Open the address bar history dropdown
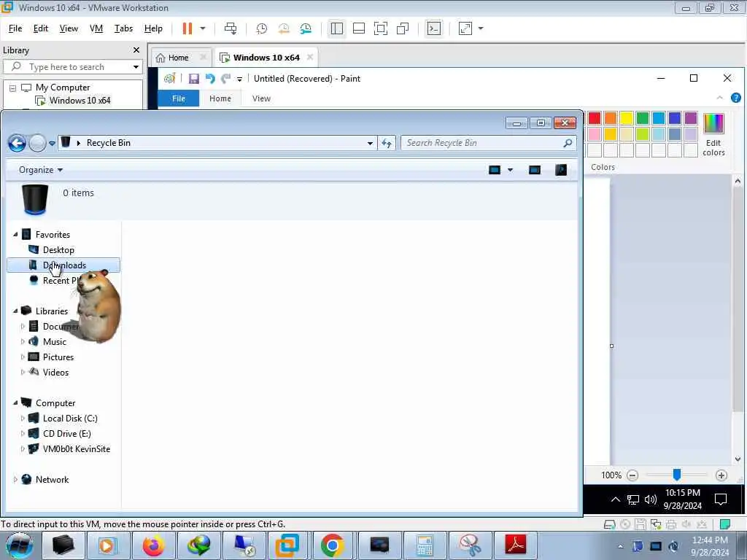 (370, 143)
